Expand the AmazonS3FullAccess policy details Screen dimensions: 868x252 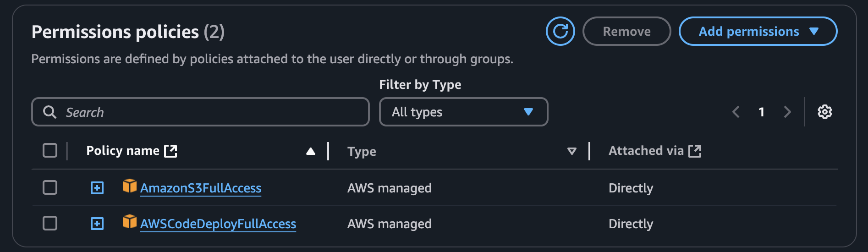[97, 188]
